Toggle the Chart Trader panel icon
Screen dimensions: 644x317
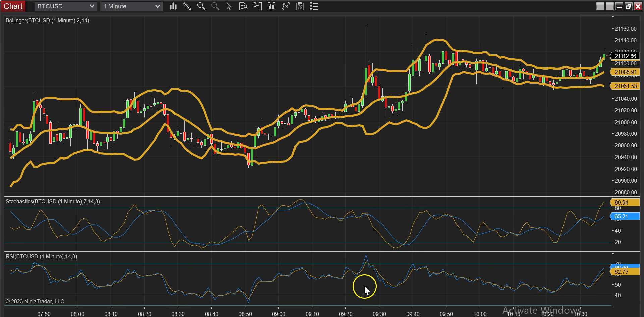pyautogui.click(x=257, y=6)
